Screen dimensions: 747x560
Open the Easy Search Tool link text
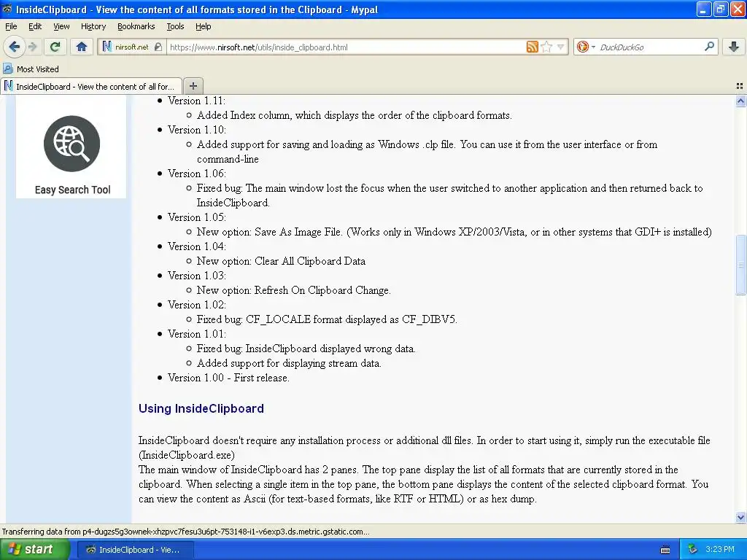tap(72, 190)
